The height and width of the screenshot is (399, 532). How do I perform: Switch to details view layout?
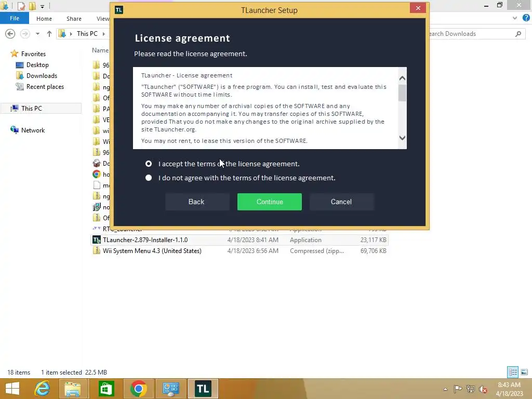pyautogui.click(x=513, y=372)
